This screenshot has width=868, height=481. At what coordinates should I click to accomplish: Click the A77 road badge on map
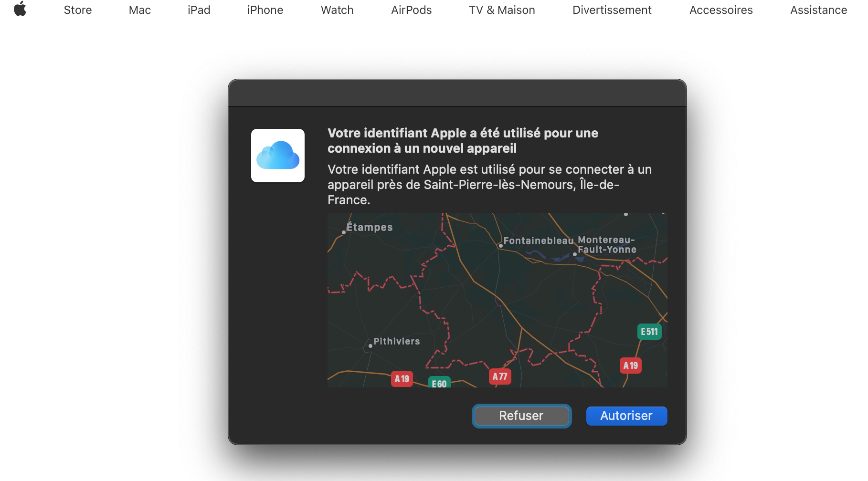click(x=500, y=376)
